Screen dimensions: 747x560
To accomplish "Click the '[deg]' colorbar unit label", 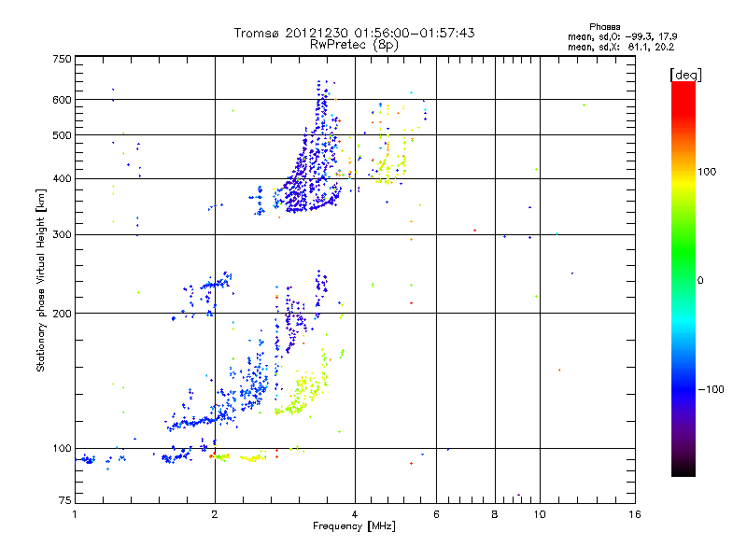I will [685, 75].
